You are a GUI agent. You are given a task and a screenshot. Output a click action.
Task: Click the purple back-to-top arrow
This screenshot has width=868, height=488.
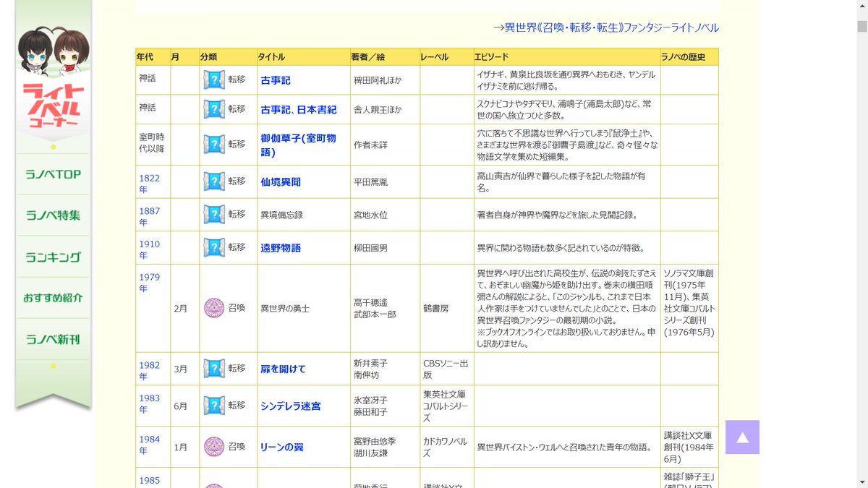(x=742, y=437)
